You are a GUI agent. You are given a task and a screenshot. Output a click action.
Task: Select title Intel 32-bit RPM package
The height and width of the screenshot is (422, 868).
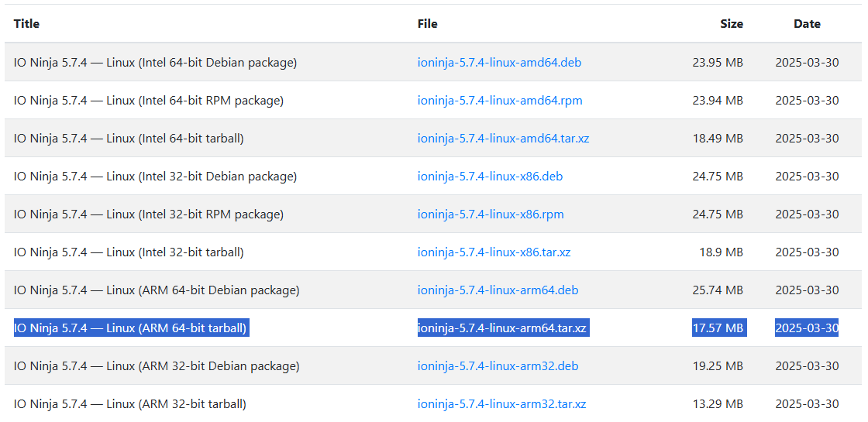tap(148, 214)
